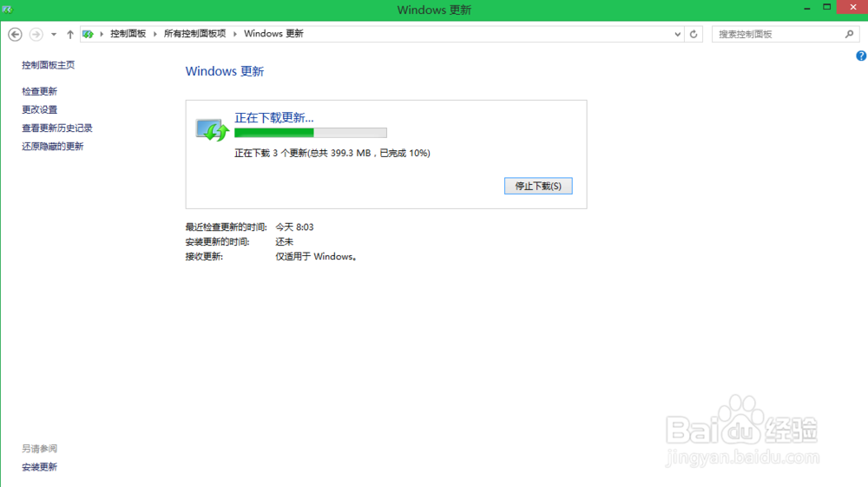Open 控制面板 breadcrumb

(x=128, y=34)
